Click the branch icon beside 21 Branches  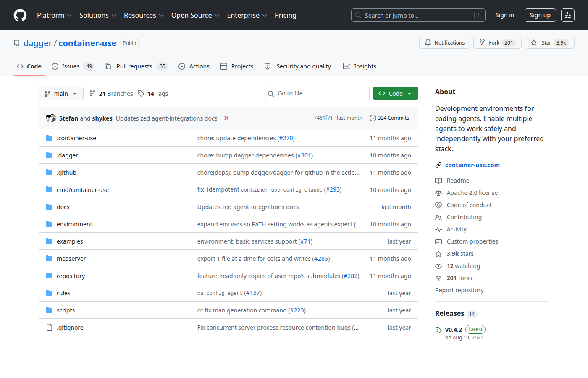click(x=92, y=93)
